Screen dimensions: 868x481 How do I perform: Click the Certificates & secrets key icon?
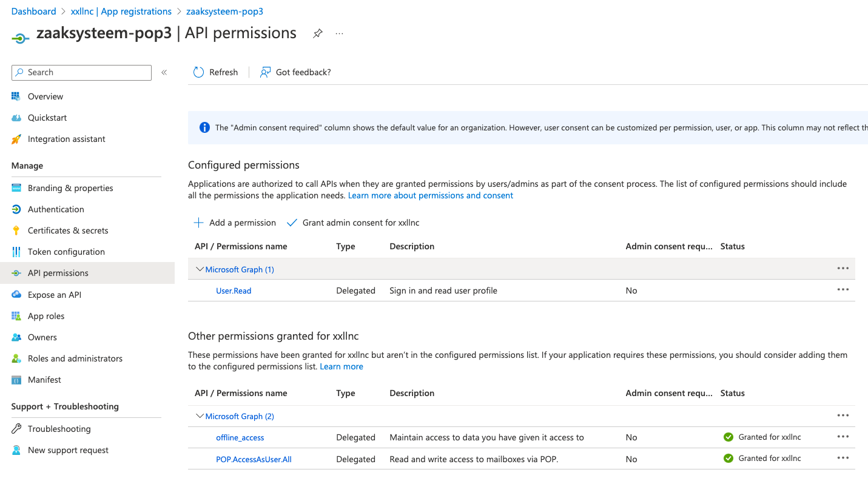tap(16, 230)
